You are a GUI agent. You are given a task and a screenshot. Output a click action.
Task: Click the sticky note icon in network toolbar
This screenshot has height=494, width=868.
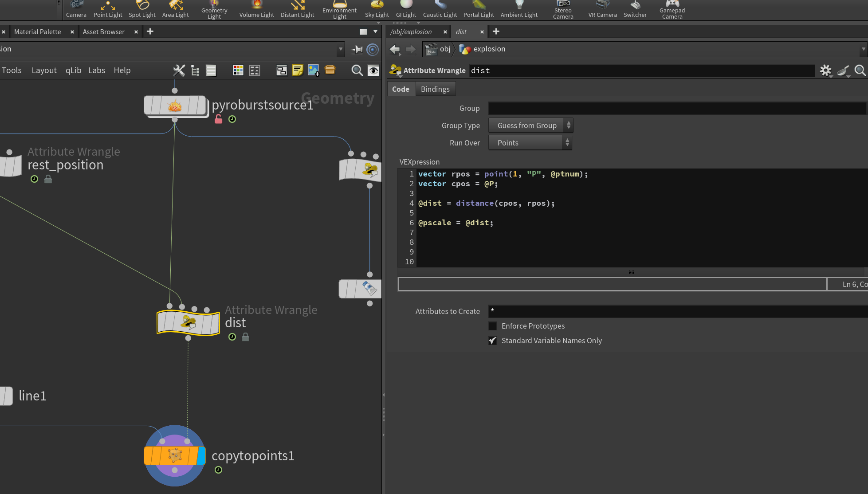coord(298,71)
